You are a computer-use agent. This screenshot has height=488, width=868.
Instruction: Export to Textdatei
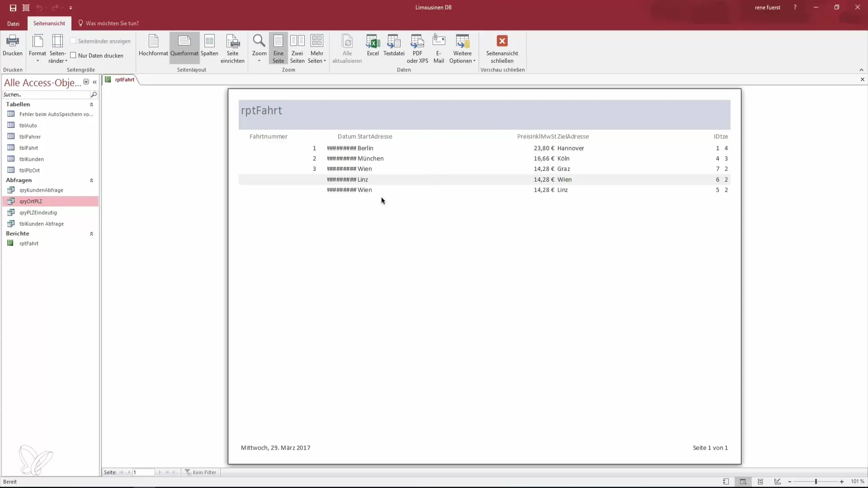coord(394,46)
